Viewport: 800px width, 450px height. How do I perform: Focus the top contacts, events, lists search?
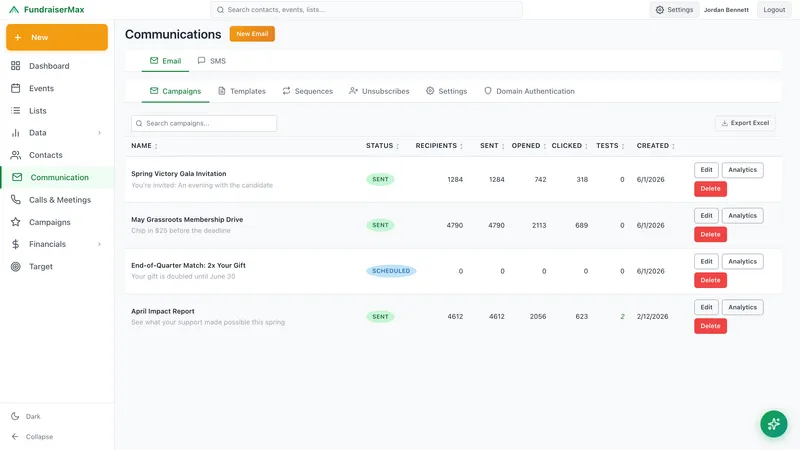click(x=366, y=10)
